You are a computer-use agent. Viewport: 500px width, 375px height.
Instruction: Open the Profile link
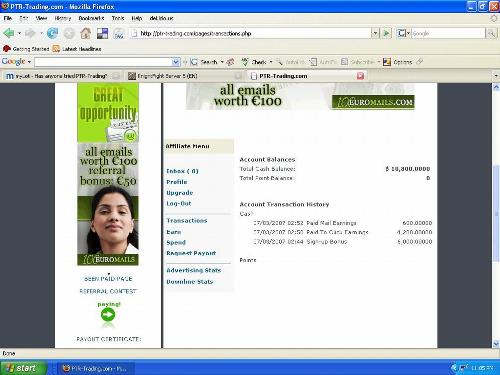(177, 182)
